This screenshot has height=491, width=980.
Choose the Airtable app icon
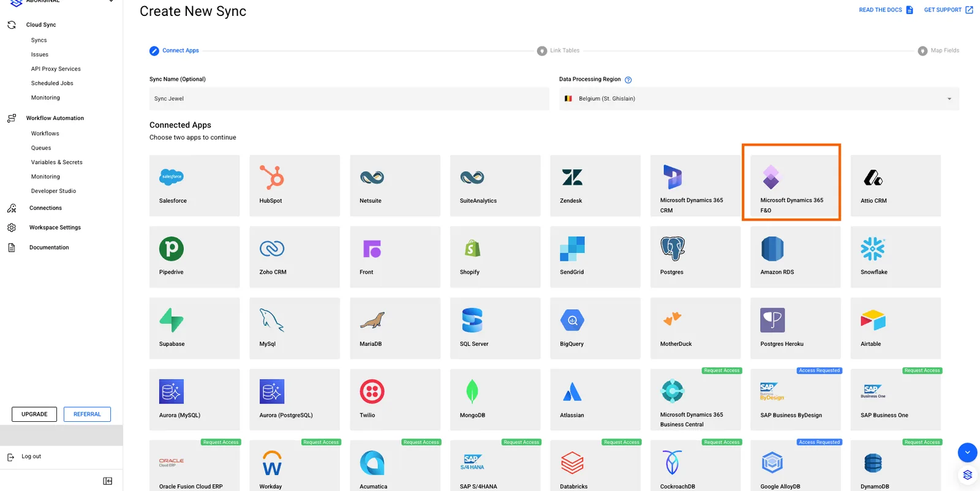873,320
